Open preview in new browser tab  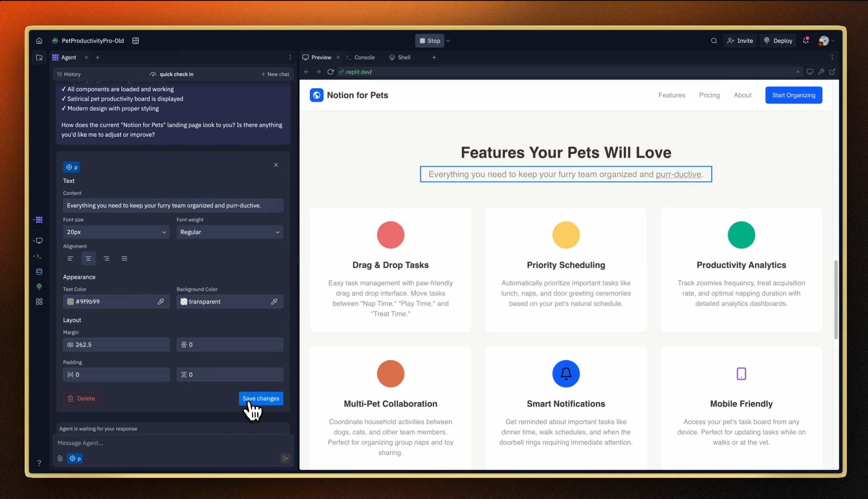pos(832,72)
